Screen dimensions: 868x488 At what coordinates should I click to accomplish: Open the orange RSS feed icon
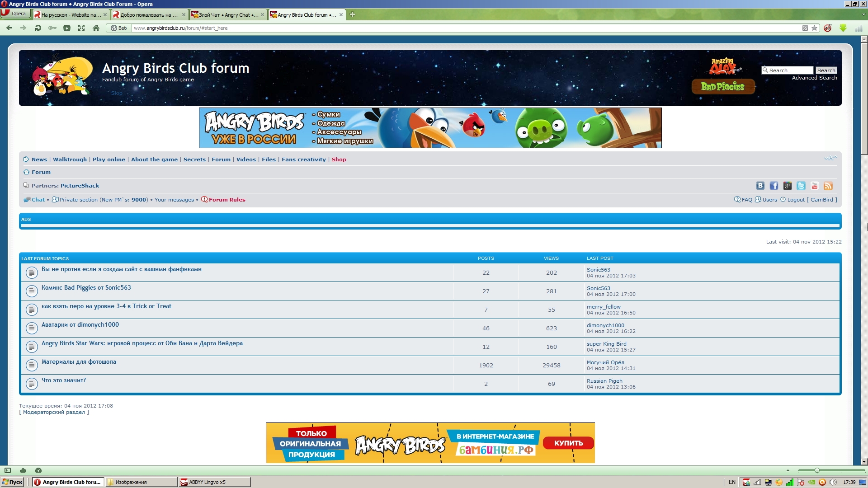[x=828, y=186]
